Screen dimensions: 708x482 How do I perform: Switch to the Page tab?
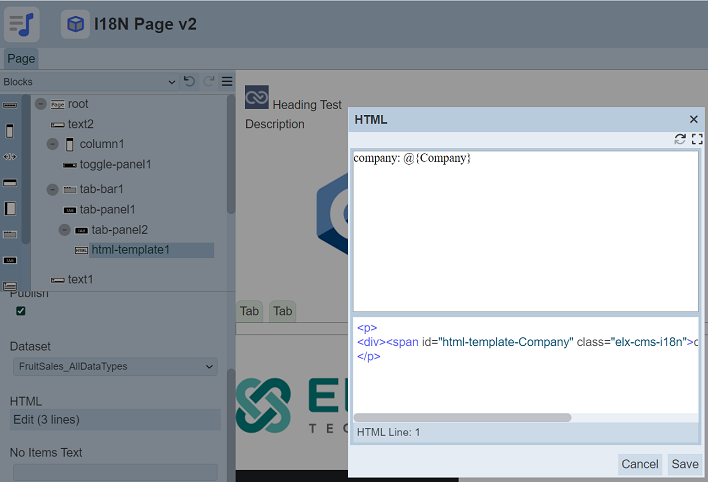tap(21, 59)
